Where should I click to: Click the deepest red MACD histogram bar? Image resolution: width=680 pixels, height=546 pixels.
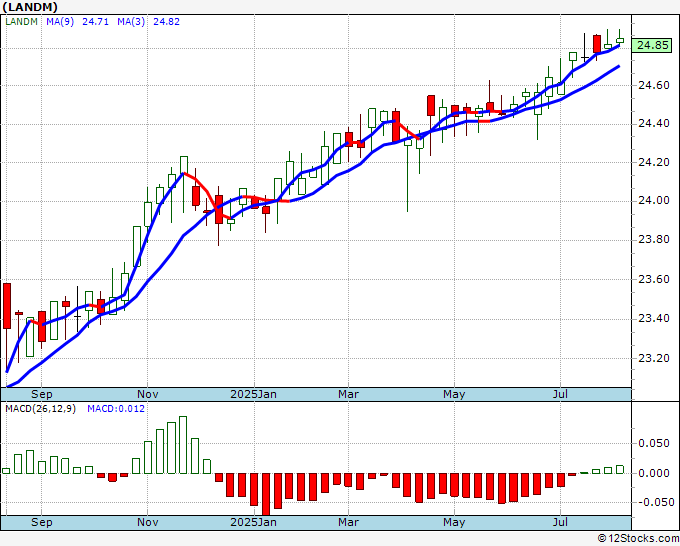click(x=266, y=494)
